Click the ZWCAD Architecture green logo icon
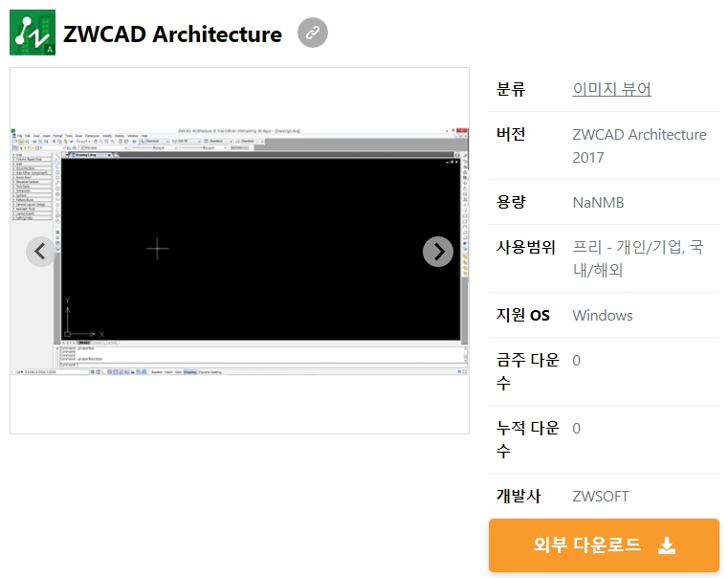This screenshot has width=728, height=578. coord(33,33)
